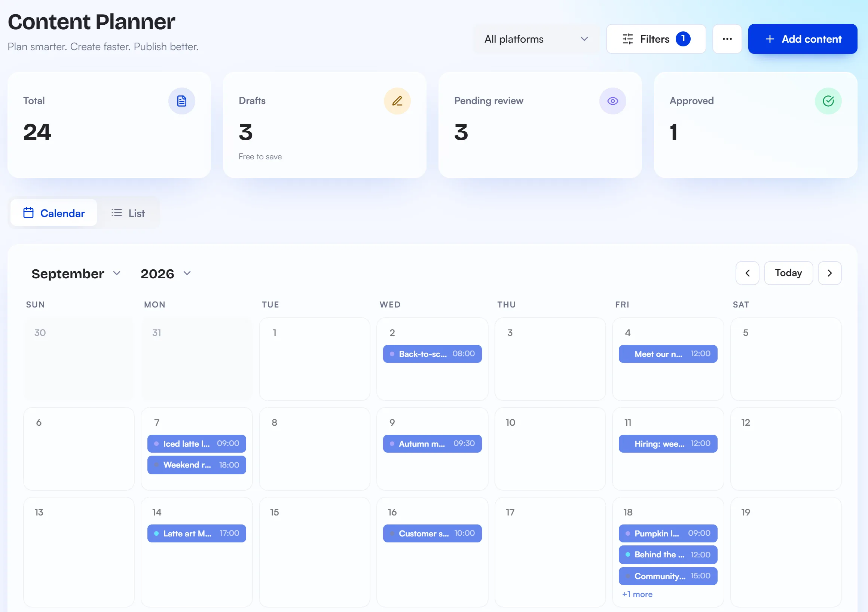Viewport: 868px width, 612px height.
Task: Click the filter sliders icon
Action: 627,39
